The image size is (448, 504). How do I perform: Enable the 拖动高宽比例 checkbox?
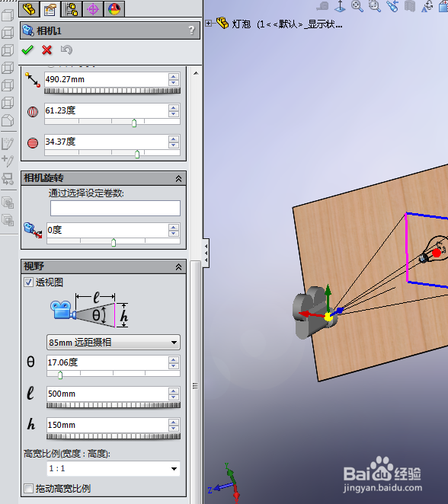pyautogui.click(x=29, y=489)
